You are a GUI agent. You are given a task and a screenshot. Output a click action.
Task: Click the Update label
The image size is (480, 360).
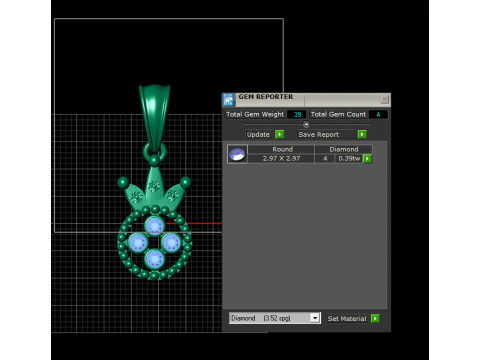point(258,135)
